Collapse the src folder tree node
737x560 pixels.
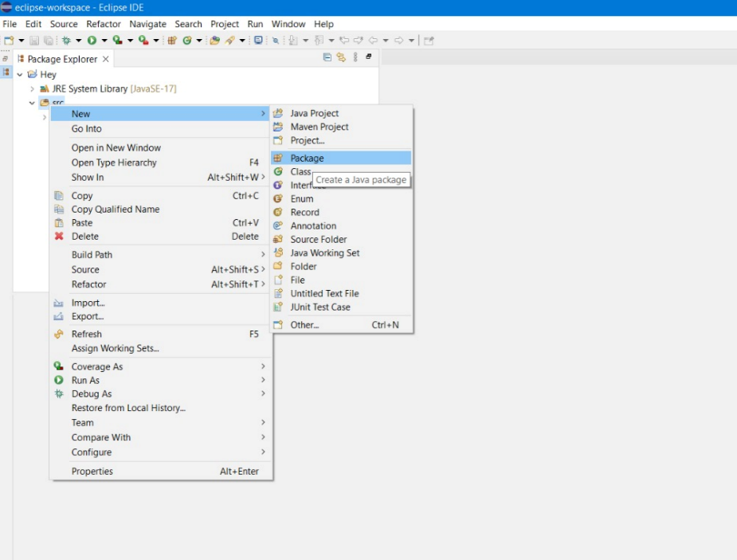point(32,103)
